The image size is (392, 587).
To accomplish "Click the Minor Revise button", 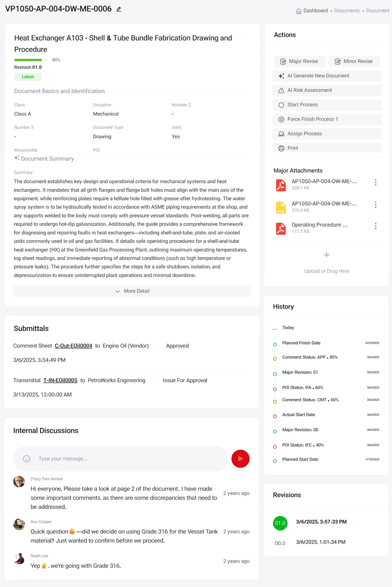I will point(354,61).
